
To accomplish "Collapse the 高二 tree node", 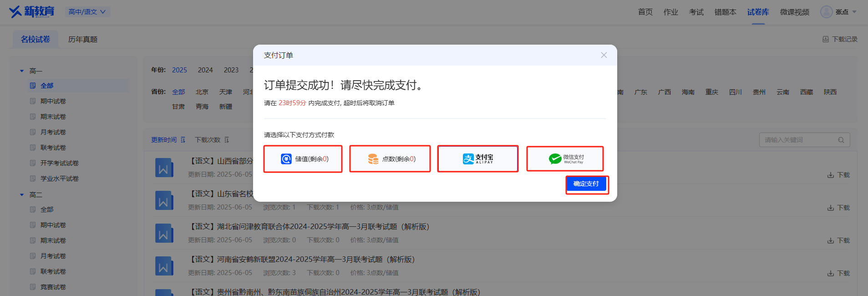I will coord(22,195).
